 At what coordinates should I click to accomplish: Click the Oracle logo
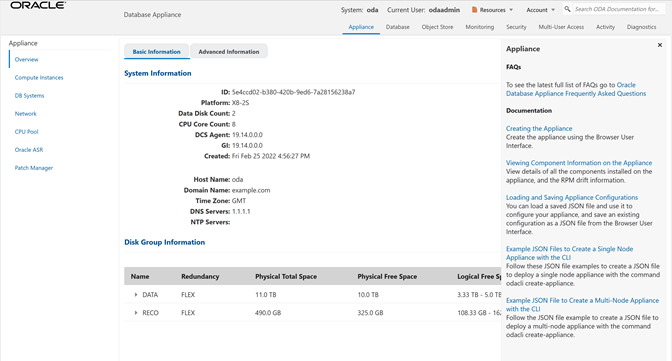(38, 5)
